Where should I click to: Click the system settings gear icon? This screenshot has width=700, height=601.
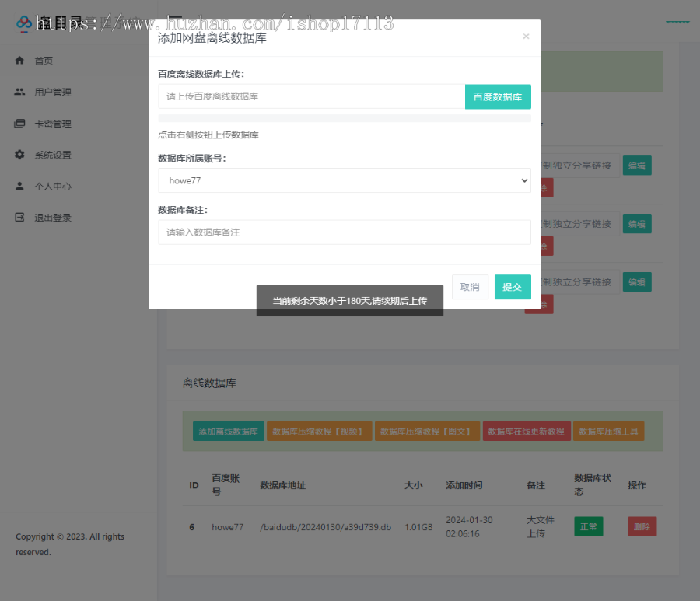[19, 155]
